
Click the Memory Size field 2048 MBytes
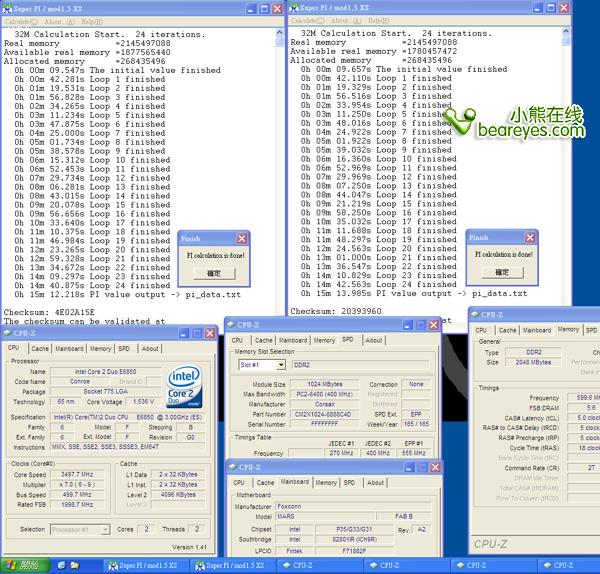point(533,362)
